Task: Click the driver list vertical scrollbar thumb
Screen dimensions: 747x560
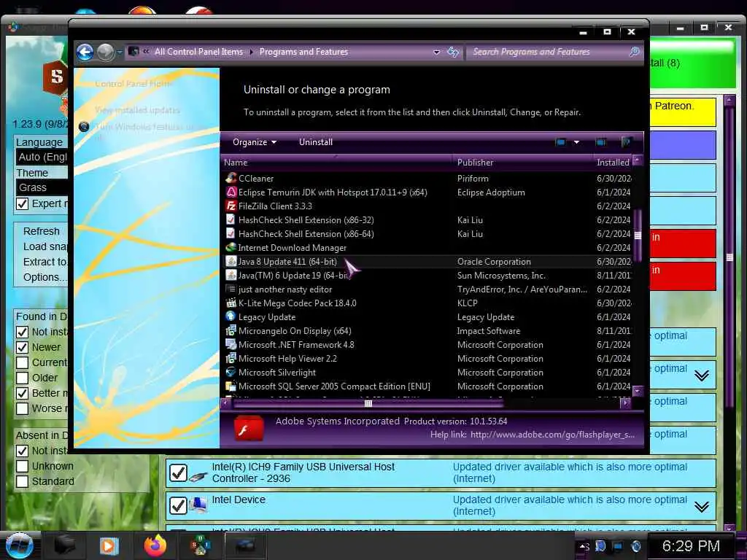Action: point(729,257)
